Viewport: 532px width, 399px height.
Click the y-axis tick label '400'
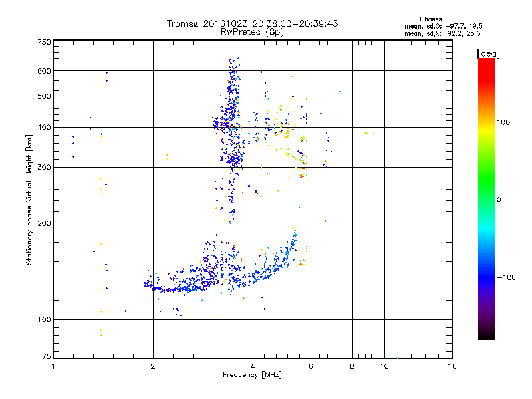point(44,127)
